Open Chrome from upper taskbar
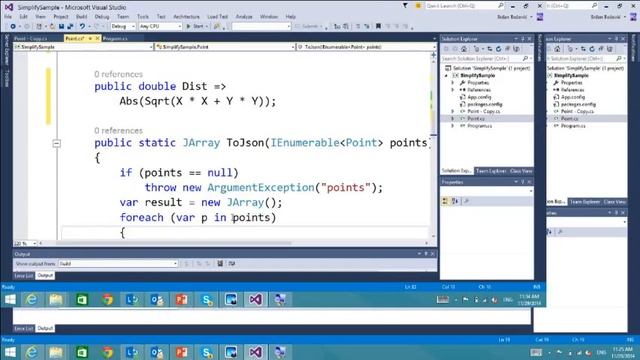The width and height of the screenshot is (640, 360). (x=107, y=300)
